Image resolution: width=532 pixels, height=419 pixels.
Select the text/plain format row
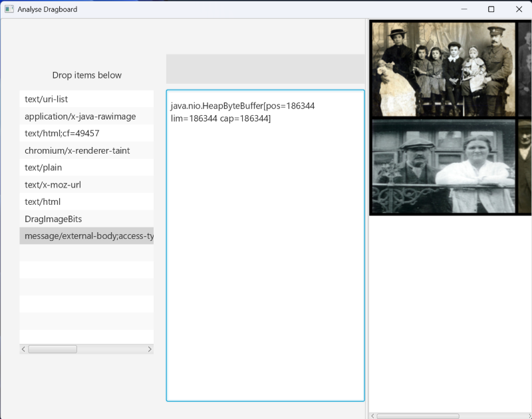pos(86,167)
